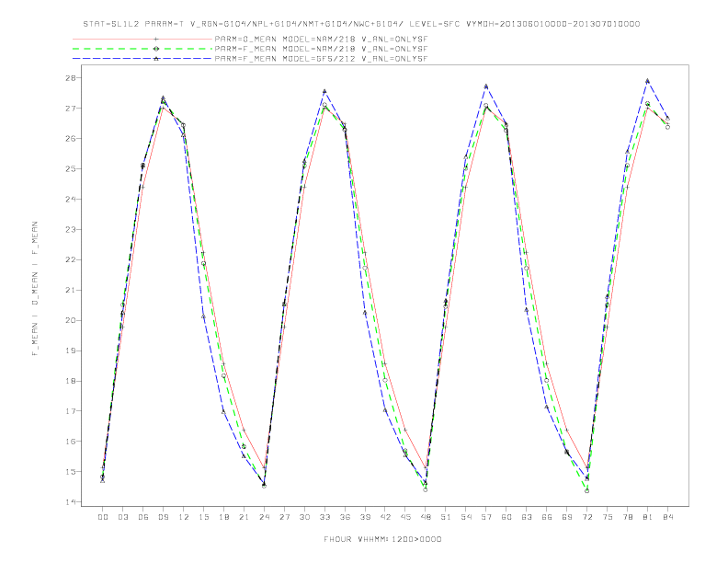Image resolution: width=728 pixels, height=563 pixels.
Task: Click the x-axis label FHOUR VHHMM:1200>0000
Action: click(x=382, y=539)
